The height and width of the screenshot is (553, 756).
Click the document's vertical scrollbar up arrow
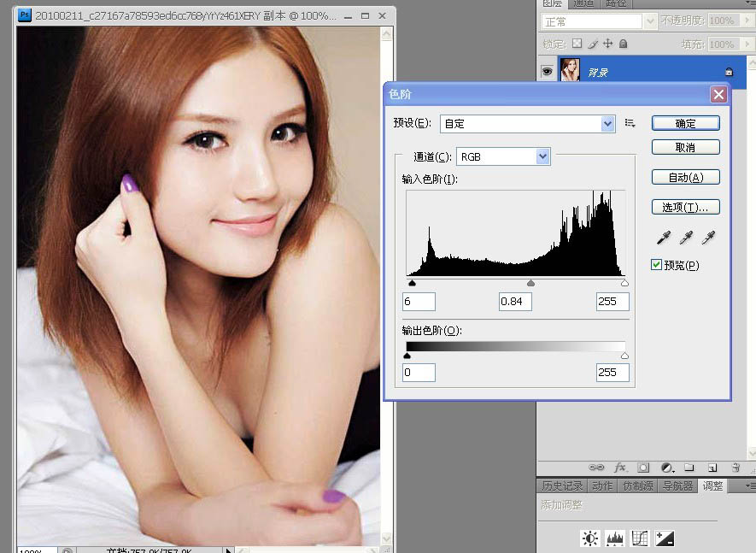coord(386,34)
